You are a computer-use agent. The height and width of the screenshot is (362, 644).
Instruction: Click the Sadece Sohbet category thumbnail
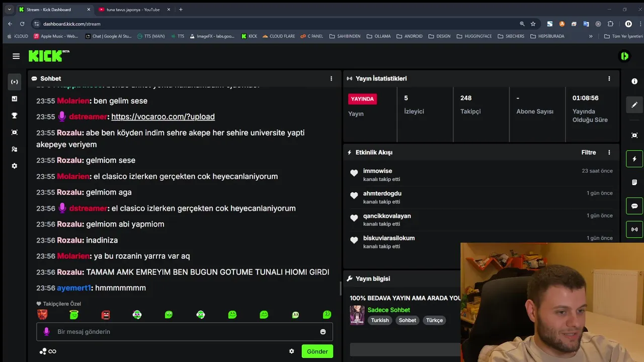357,315
